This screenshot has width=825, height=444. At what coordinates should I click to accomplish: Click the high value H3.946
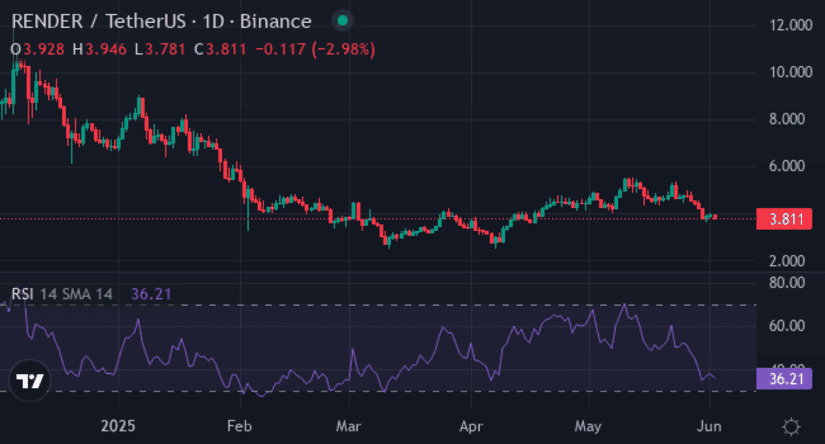click(99, 49)
